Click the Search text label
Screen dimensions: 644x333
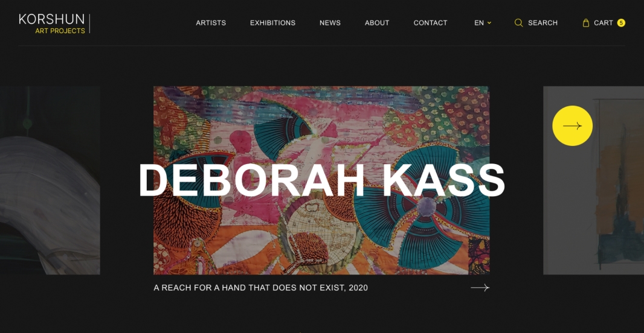pos(543,23)
